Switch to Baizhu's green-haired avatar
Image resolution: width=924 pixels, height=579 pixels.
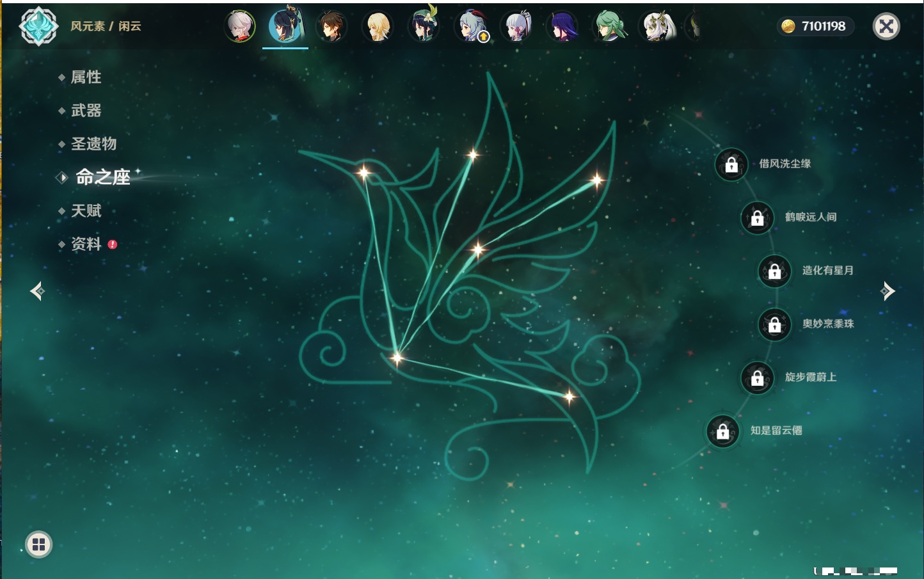609,27
